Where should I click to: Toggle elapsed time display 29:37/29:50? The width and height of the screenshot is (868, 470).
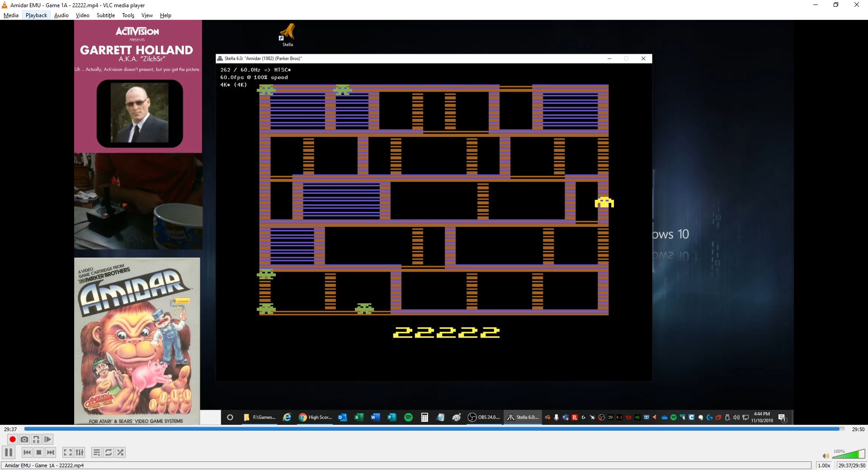pos(852,465)
